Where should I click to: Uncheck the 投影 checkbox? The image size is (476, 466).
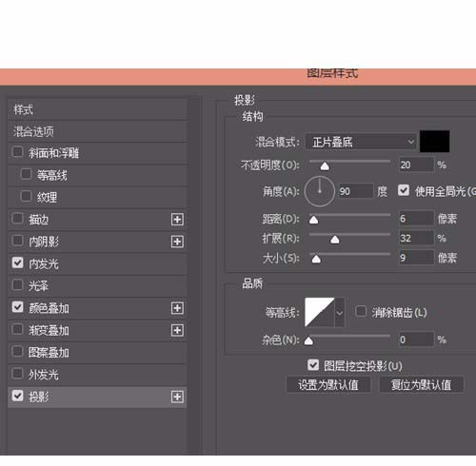pyautogui.click(x=17, y=396)
